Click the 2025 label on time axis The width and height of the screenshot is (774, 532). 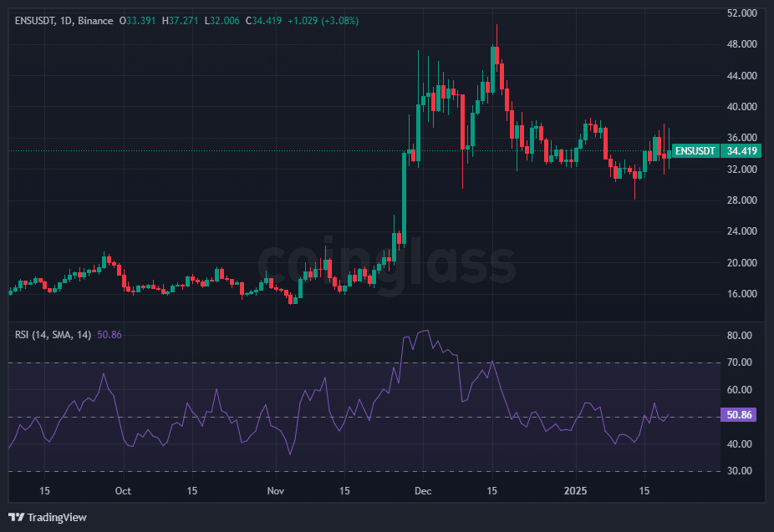tap(575, 490)
